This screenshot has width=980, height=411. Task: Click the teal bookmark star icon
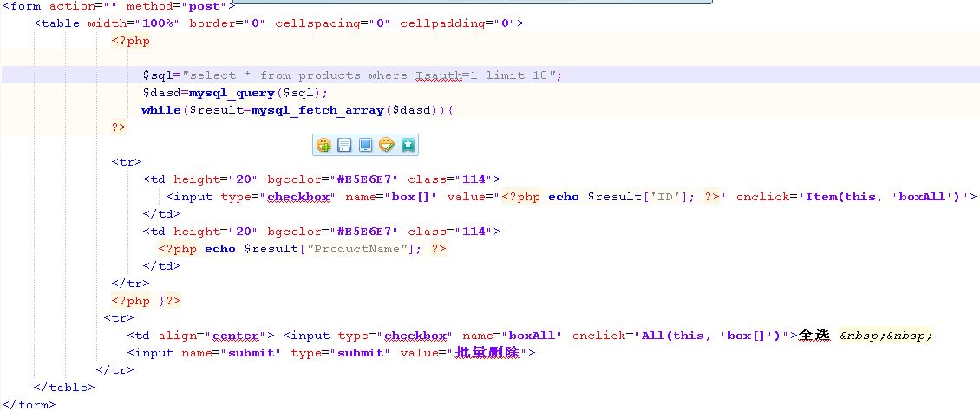(408, 145)
